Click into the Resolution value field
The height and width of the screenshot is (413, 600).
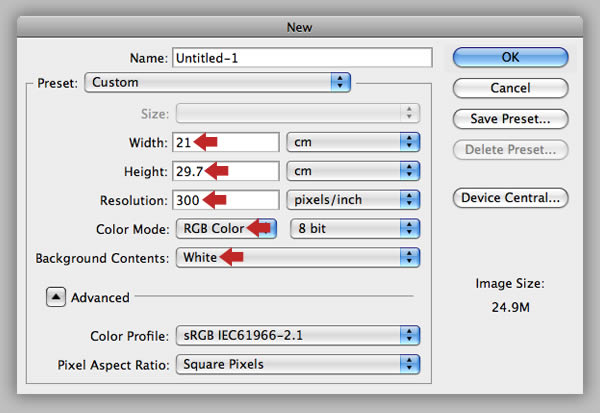coord(226,200)
